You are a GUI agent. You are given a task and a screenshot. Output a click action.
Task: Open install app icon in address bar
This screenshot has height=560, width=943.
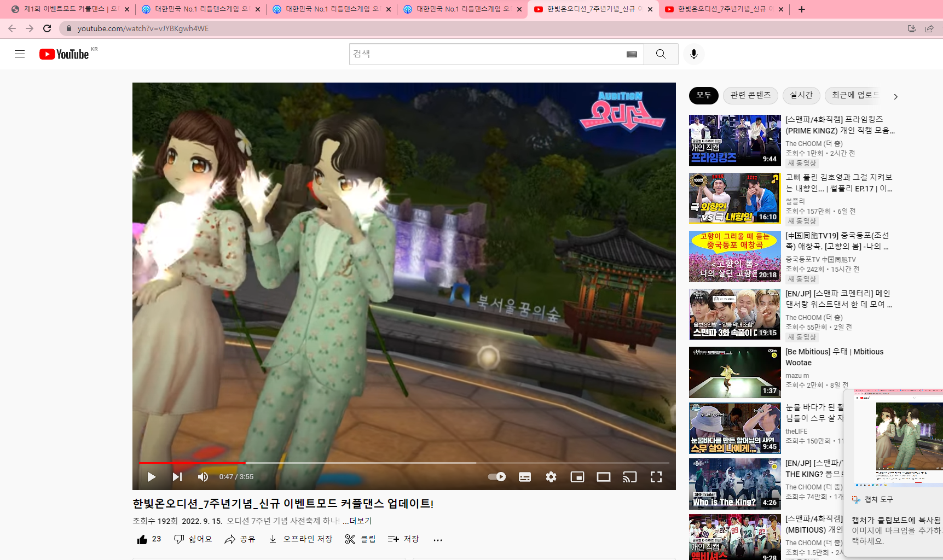pyautogui.click(x=911, y=28)
